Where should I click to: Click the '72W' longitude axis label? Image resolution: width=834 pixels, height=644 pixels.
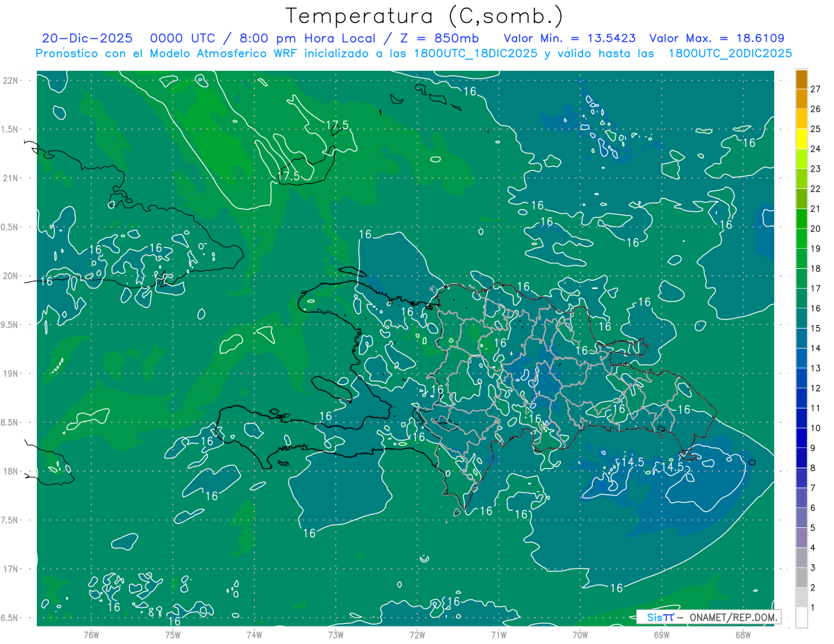[417, 635]
